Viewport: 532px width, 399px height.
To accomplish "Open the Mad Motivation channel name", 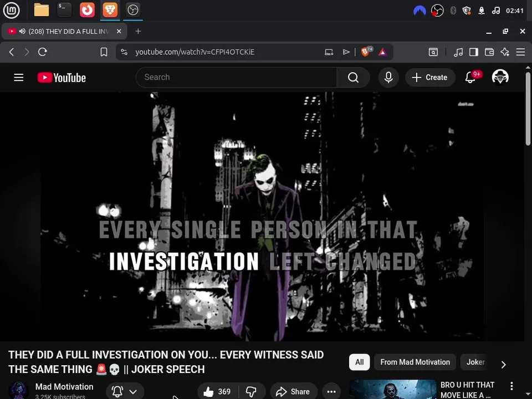I will pyautogui.click(x=64, y=386).
